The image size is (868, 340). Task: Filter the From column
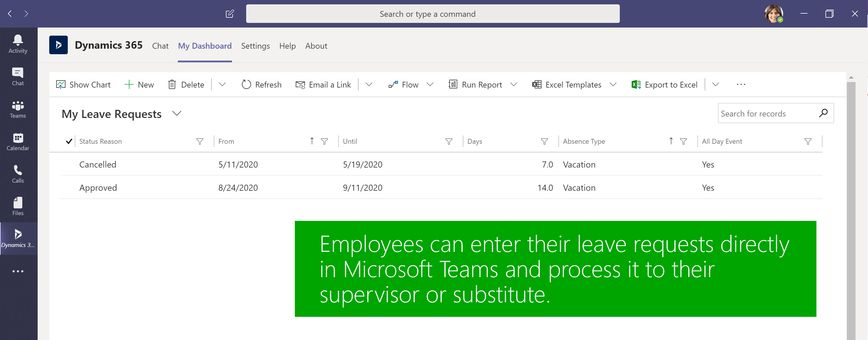tap(324, 141)
